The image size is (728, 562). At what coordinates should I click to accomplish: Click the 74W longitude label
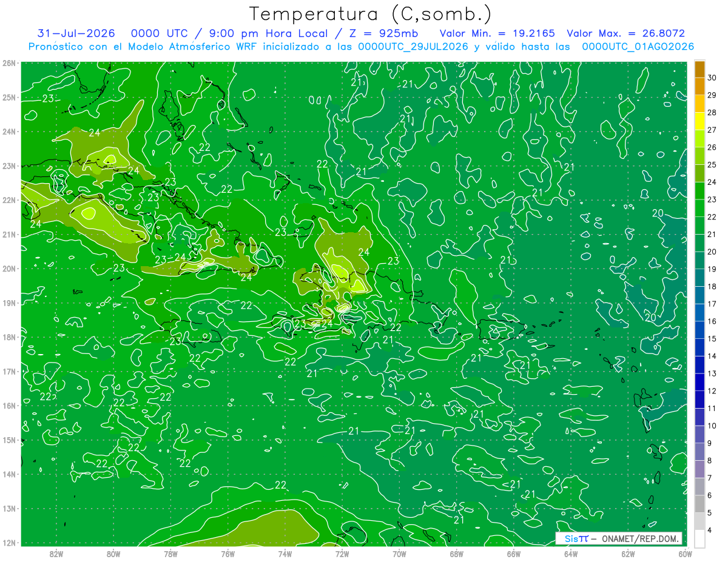point(285,554)
